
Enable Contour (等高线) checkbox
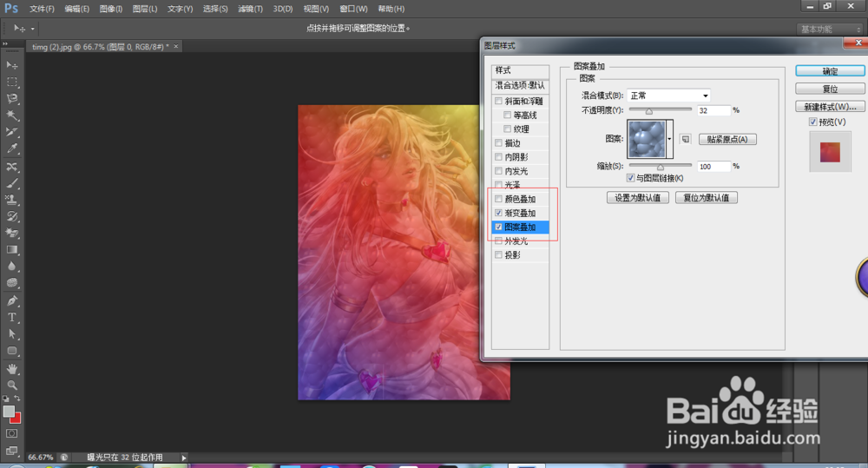tap(508, 115)
